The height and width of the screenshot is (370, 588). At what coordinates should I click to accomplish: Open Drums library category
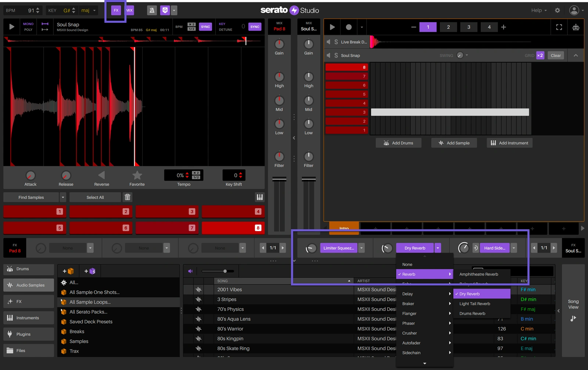click(29, 269)
